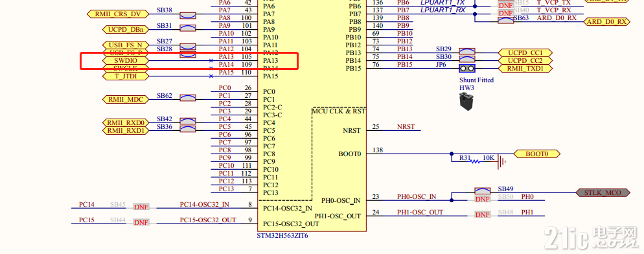The height and width of the screenshot is (254, 644).
Task: Click the DNF box beside SB44
Action: pyautogui.click(x=141, y=222)
